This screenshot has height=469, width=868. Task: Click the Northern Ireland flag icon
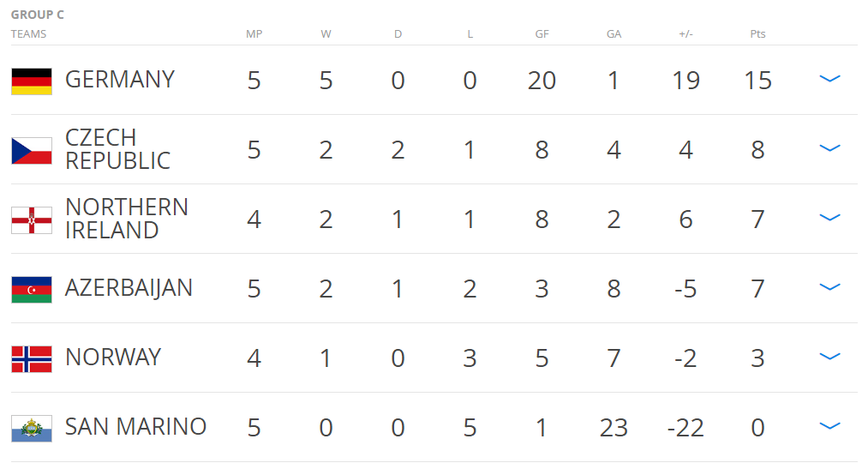click(32, 219)
